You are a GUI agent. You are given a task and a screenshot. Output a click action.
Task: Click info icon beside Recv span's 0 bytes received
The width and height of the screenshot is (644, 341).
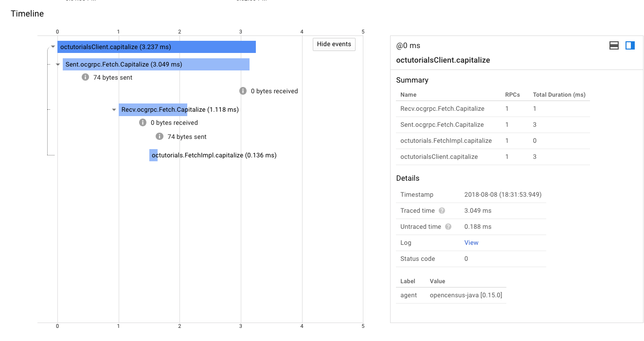pyautogui.click(x=143, y=123)
